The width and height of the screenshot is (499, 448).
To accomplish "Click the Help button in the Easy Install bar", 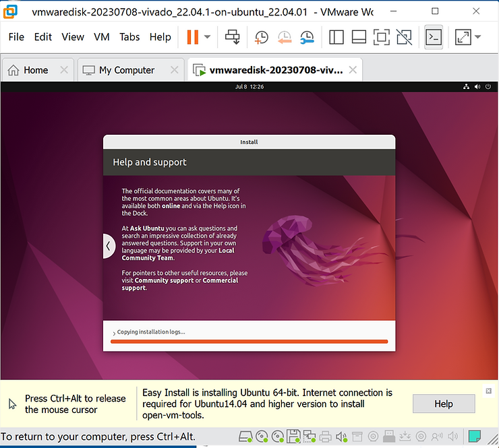I will tap(444, 404).
